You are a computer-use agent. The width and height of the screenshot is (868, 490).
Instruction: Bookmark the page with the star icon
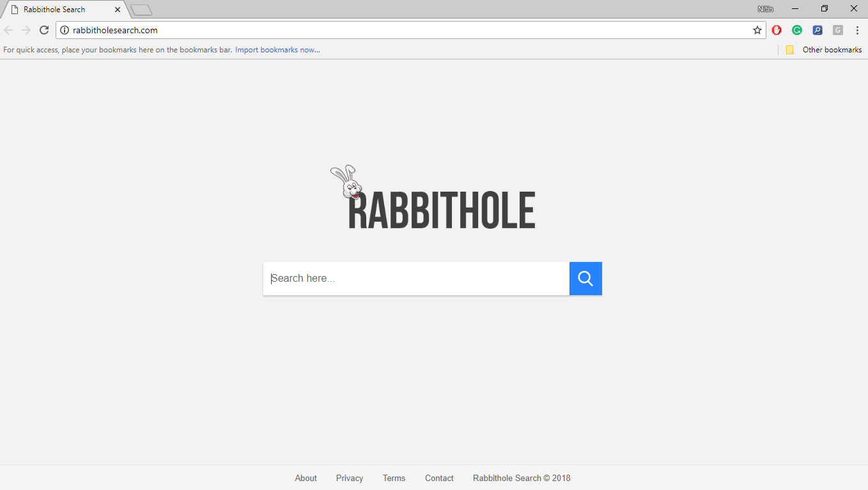pyautogui.click(x=757, y=29)
